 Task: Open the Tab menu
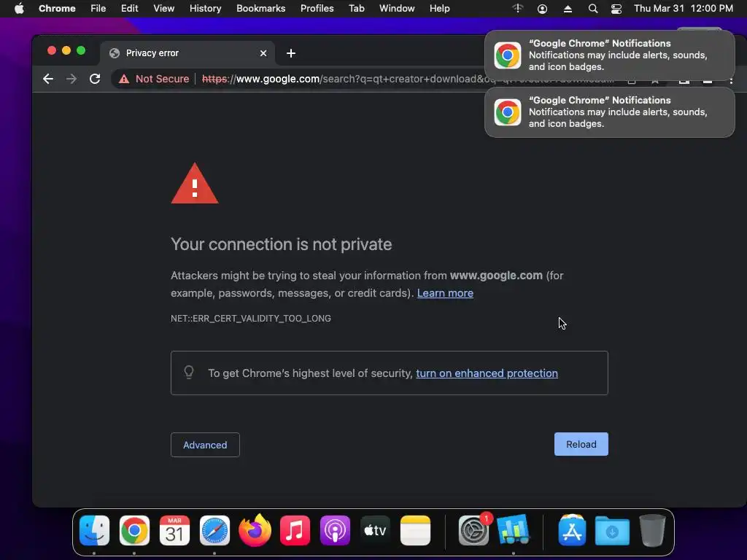pyautogui.click(x=356, y=9)
